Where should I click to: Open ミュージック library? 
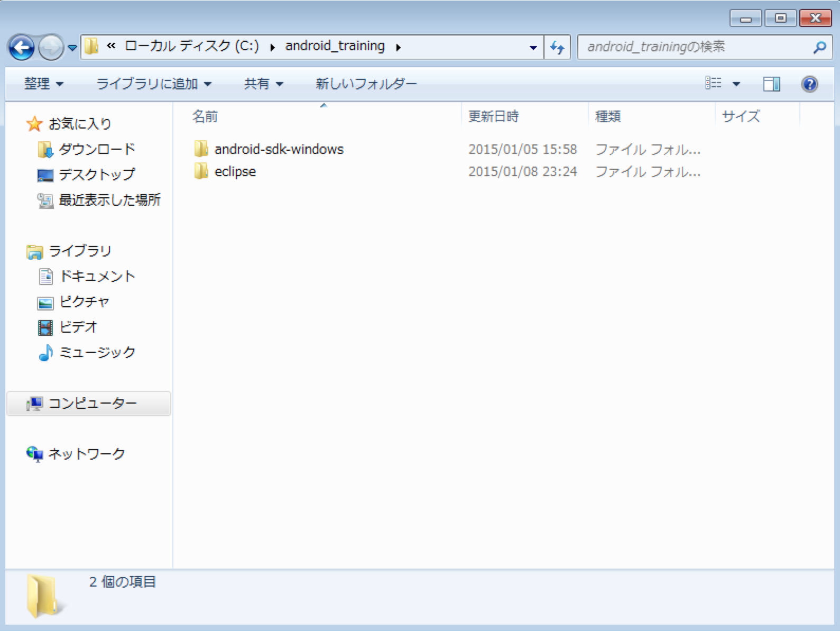tap(97, 352)
